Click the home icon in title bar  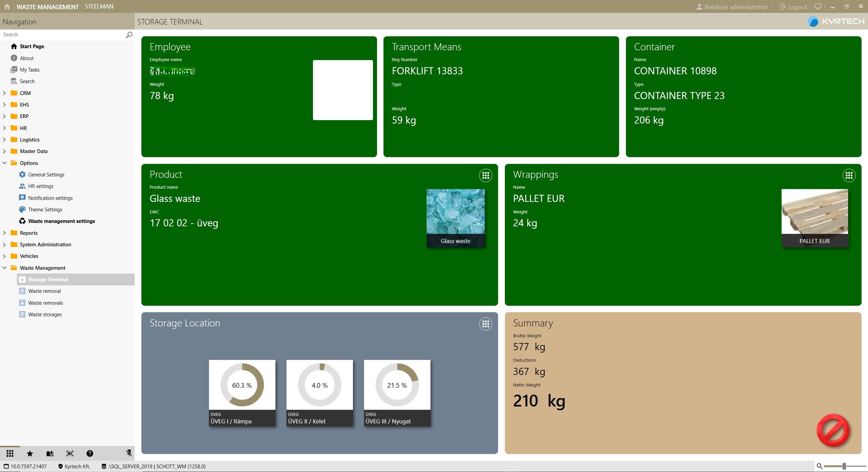(7, 6)
